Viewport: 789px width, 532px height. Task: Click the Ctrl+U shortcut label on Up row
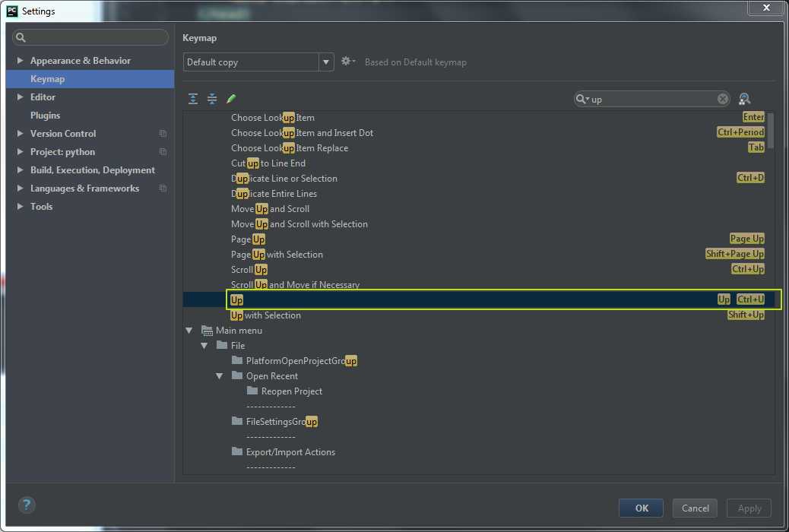coord(750,299)
